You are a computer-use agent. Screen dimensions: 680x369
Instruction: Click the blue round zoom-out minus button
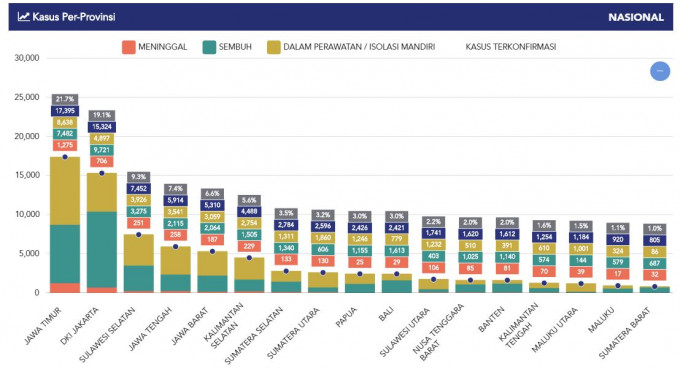tap(660, 71)
